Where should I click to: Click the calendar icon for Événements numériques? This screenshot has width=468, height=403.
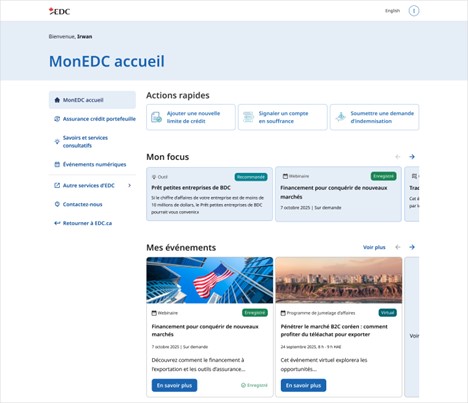click(x=57, y=164)
